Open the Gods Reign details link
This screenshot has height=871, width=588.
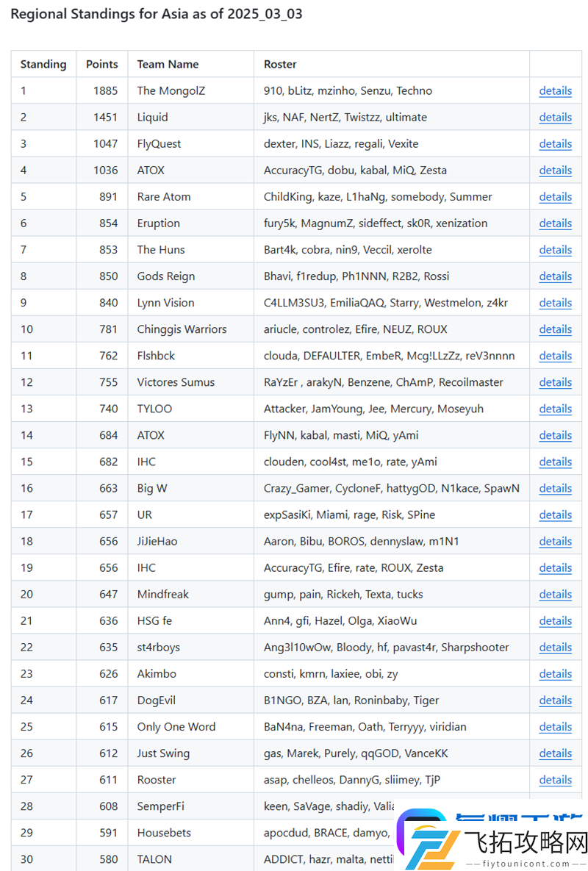(555, 276)
